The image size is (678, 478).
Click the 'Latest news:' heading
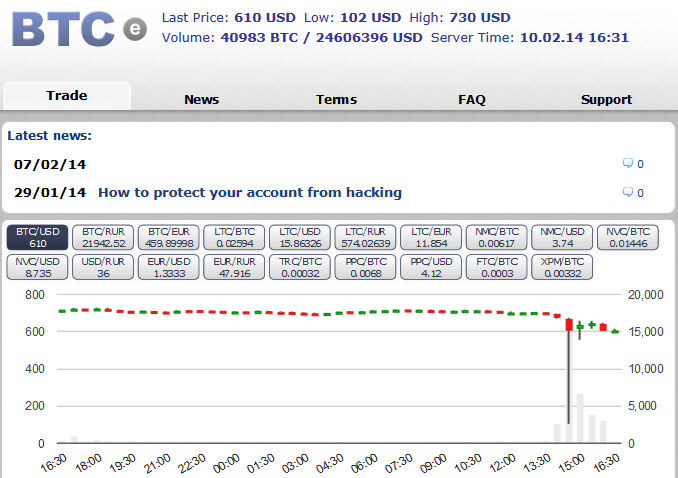pyautogui.click(x=50, y=135)
